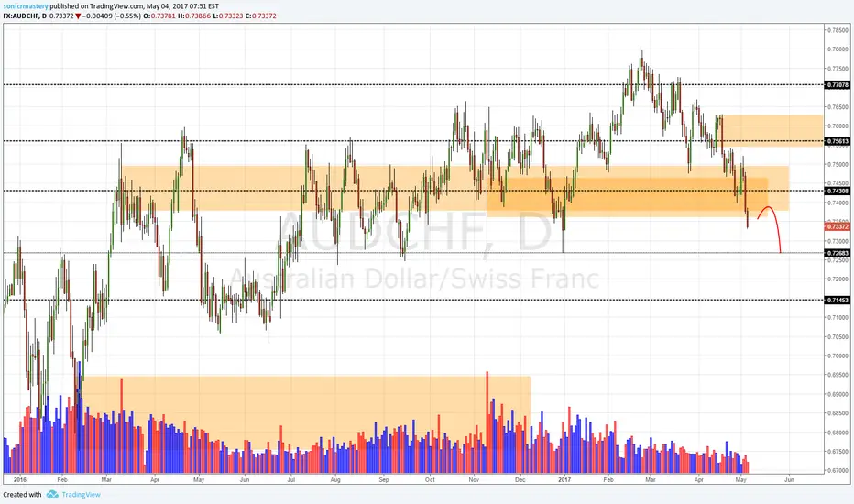Screen dimensions: 854x504
Task: Click the 0.72683 price level label
Action: pos(838,253)
